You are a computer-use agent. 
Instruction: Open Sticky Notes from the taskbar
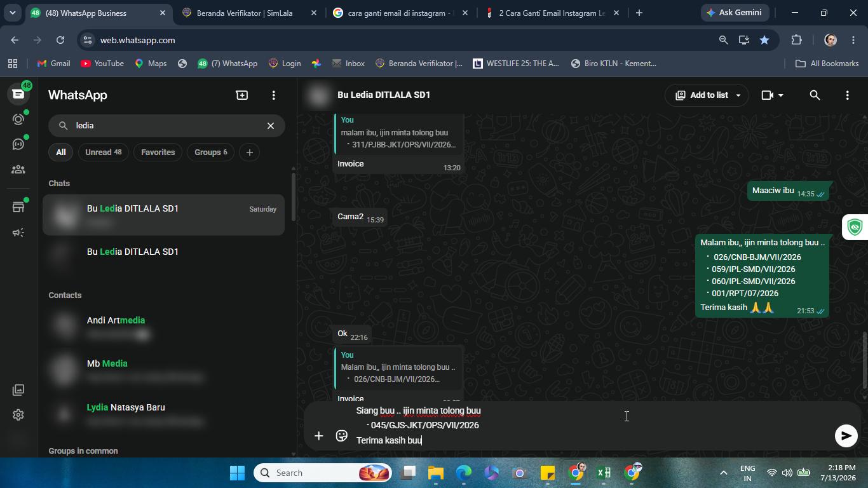tap(548, 473)
